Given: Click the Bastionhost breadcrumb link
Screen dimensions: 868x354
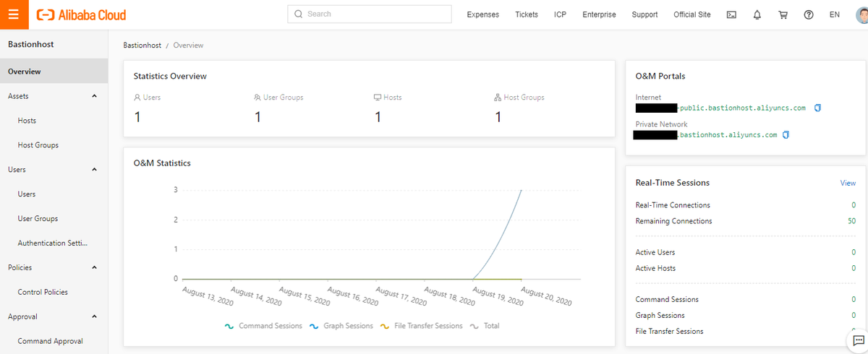Looking at the screenshot, I should click(142, 45).
